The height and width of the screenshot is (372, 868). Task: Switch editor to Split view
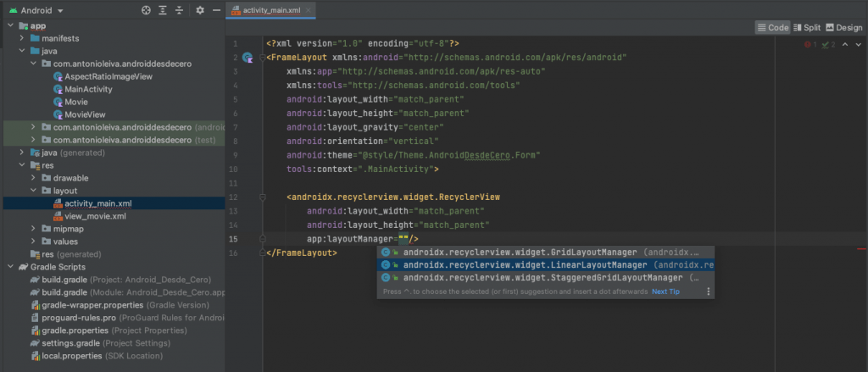tap(807, 27)
